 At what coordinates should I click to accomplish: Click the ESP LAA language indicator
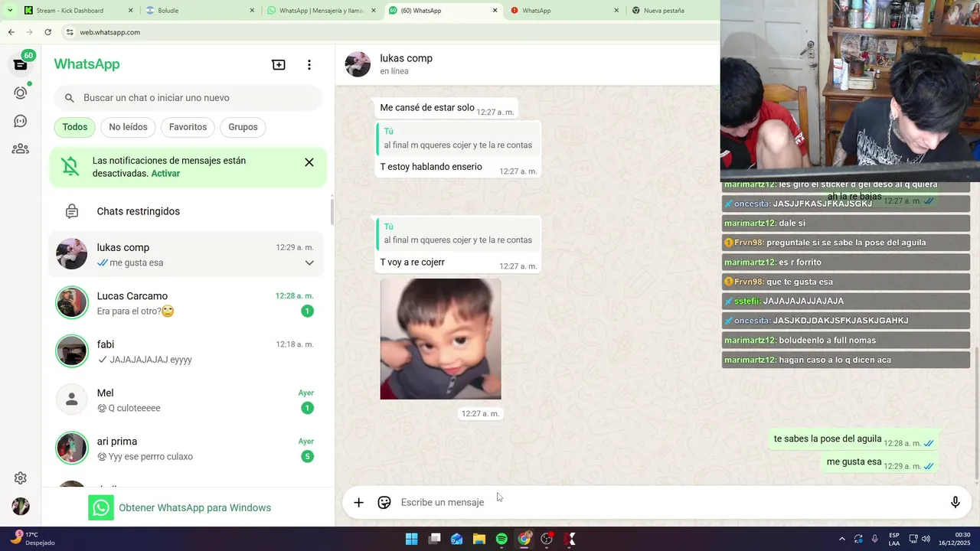point(894,539)
